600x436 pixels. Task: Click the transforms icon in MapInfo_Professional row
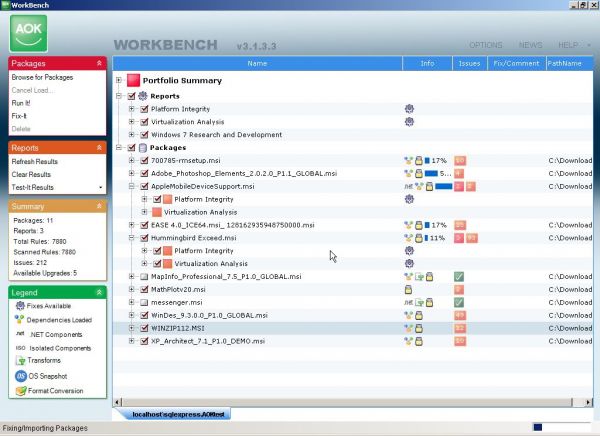[x=419, y=277]
